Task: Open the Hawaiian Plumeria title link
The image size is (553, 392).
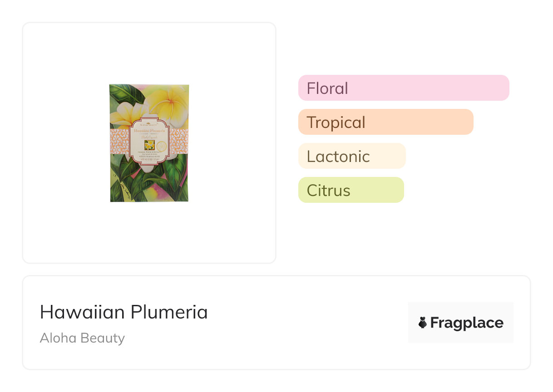Action: point(123,312)
